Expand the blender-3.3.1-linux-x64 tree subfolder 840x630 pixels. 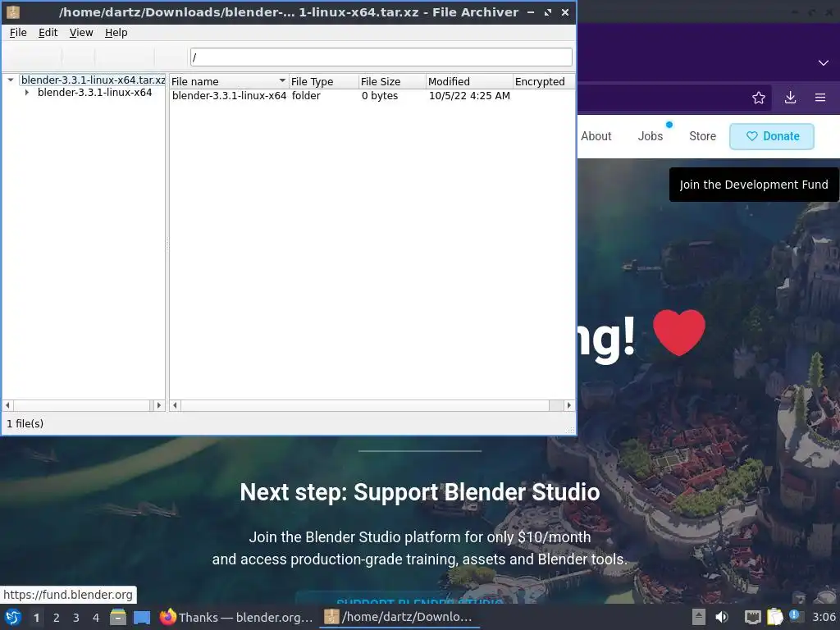tap(27, 92)
